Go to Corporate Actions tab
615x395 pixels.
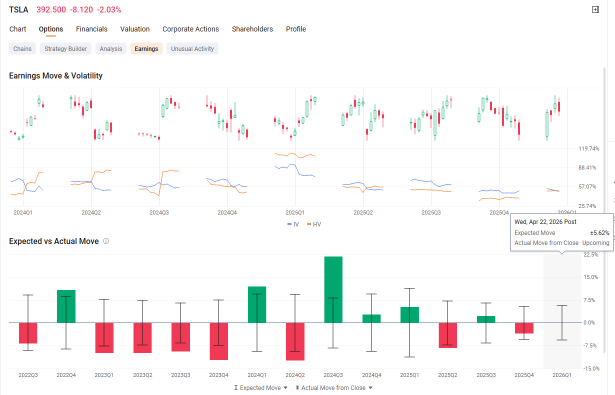click(x=191, y=29)
